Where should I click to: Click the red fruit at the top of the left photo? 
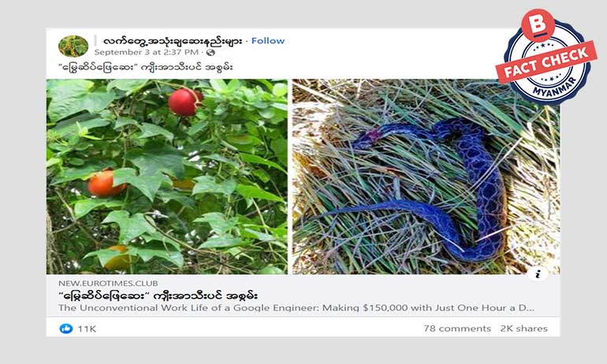[x=185, y=102]
